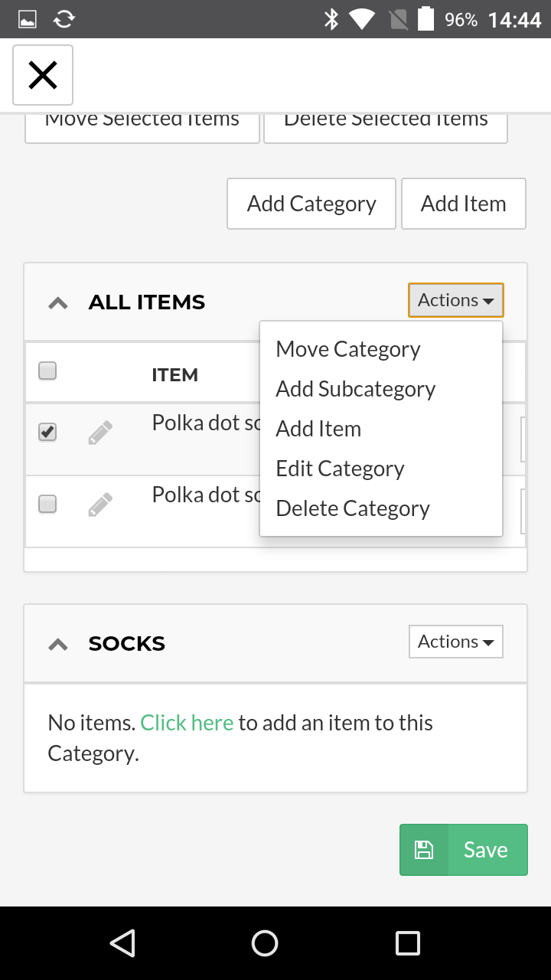Image resolution: width=551 pixels, height=980 pixels.
Task: Tap Android back navigation icon
Action: (122, 943)
